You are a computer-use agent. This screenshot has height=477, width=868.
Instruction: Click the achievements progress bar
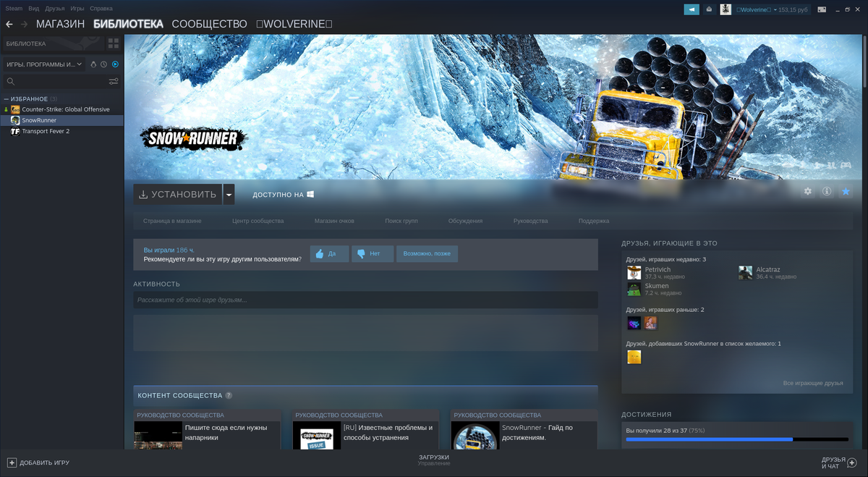tap(737, 439)
